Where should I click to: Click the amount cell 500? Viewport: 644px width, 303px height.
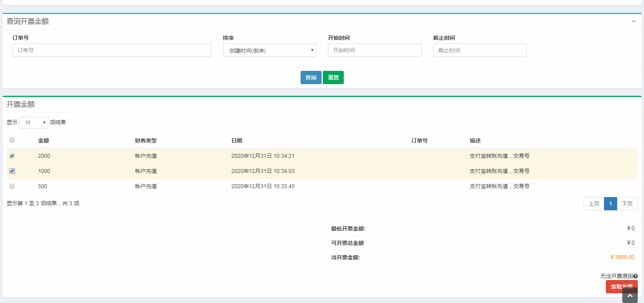coord(43,186)
